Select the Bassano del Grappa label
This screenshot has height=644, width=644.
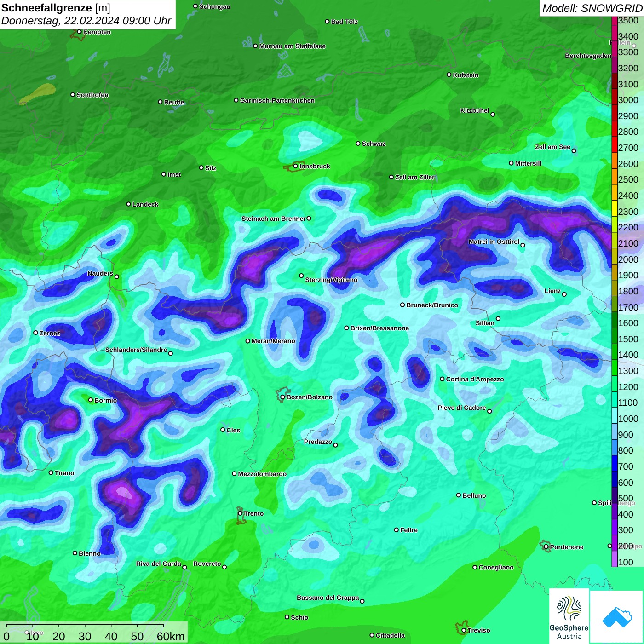(x=328, y=598)
